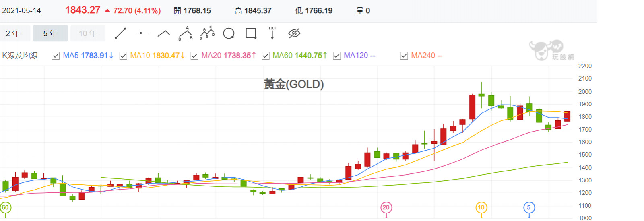The height and width of the screenshot is (221, 644).
Task: Hide drawings with the crossed eye icon
Action: point(294,33)
